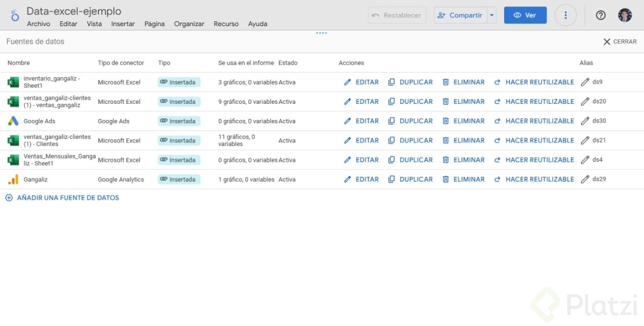Screen dimensions: 644x326
Task: Open the Editar menu
Action: coord(68,24)
